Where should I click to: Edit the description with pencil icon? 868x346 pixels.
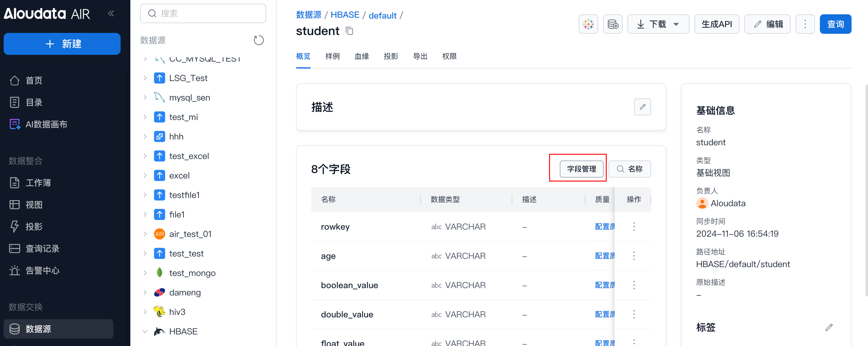(642, 107)
